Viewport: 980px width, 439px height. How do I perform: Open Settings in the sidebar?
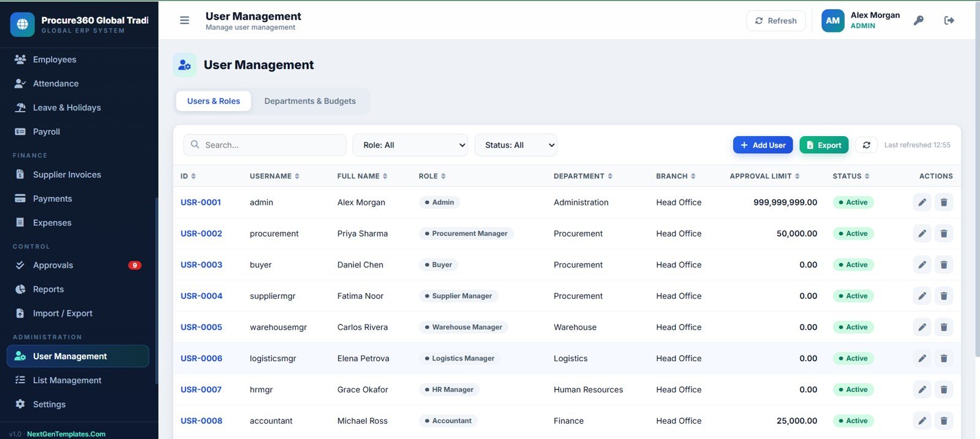(78, 404)
